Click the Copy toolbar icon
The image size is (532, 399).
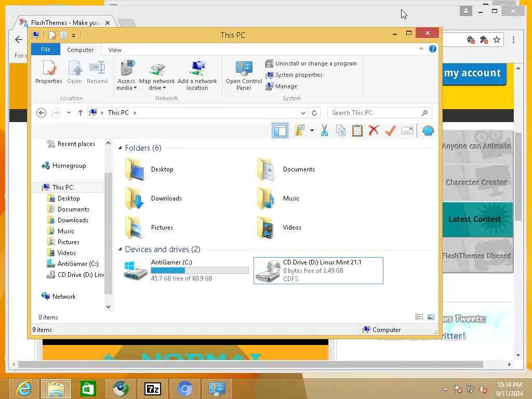[341, 130]
